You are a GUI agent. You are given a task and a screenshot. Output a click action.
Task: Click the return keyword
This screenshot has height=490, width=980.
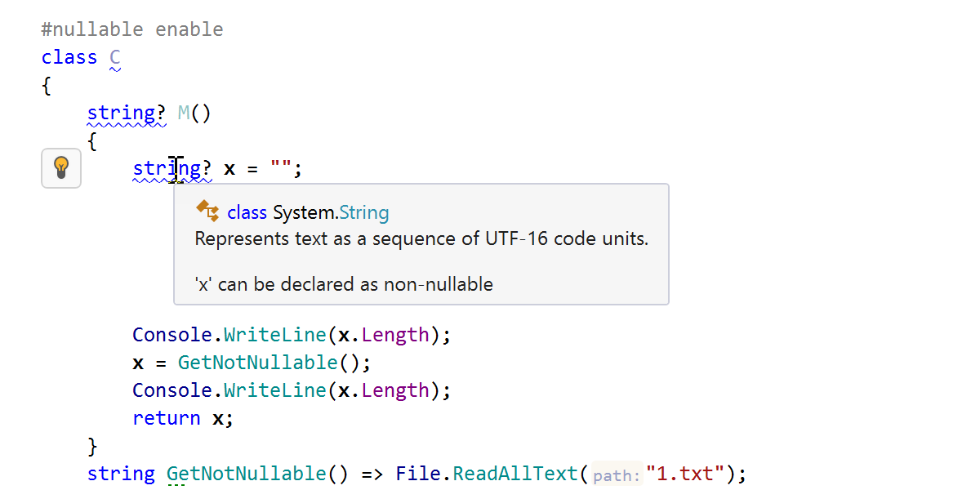click(166, 418)
